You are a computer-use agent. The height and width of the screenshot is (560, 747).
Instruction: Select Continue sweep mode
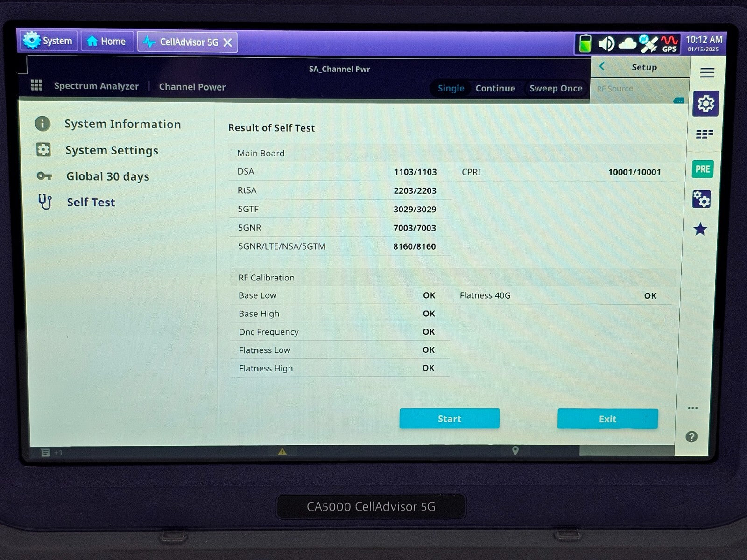point(495,88)
